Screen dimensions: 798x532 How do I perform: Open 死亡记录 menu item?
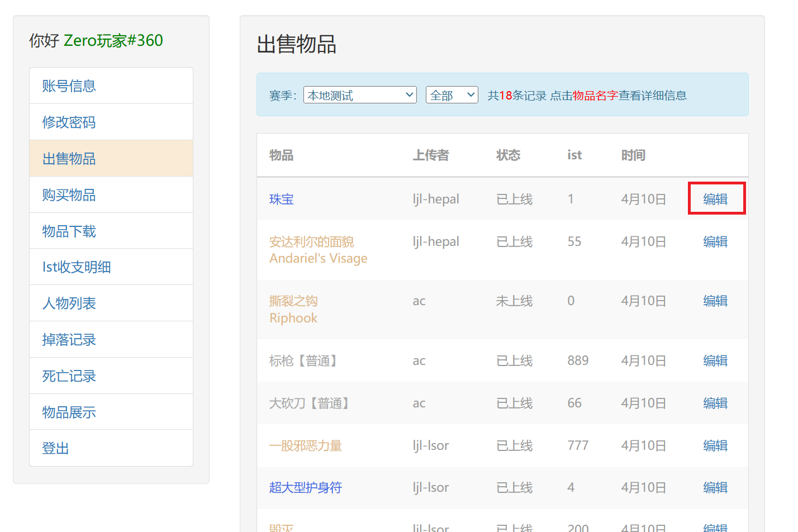coord(69,376)
